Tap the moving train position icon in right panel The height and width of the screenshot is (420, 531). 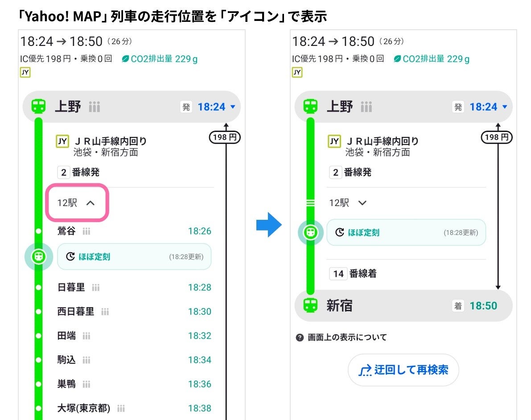(311, 232)
